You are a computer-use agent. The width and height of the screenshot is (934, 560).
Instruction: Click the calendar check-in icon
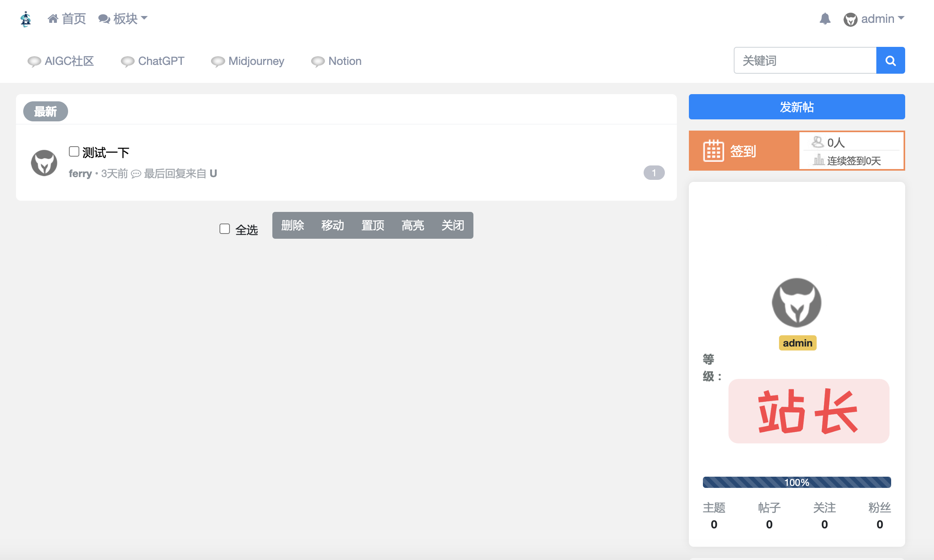tap(713, 151)
